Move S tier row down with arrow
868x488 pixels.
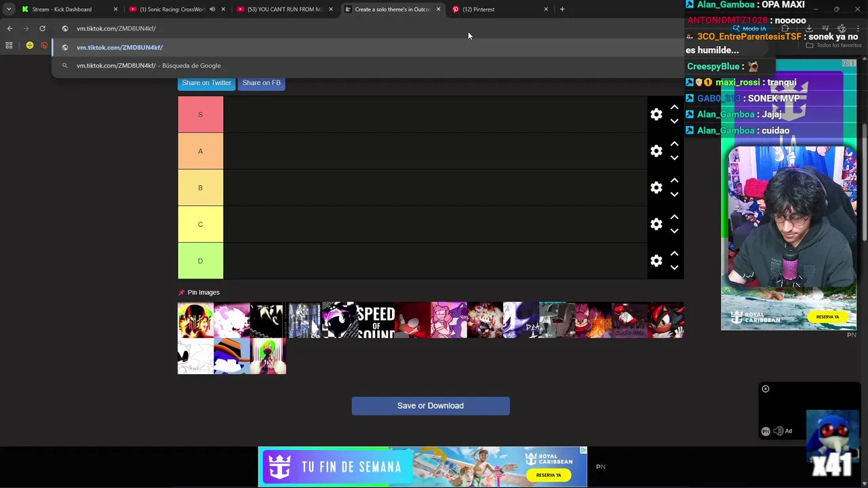pyautogui.click(x=674, y=121)
